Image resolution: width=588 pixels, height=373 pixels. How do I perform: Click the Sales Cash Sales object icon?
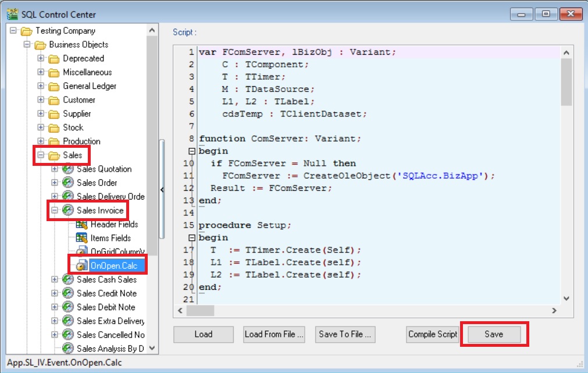68,279
